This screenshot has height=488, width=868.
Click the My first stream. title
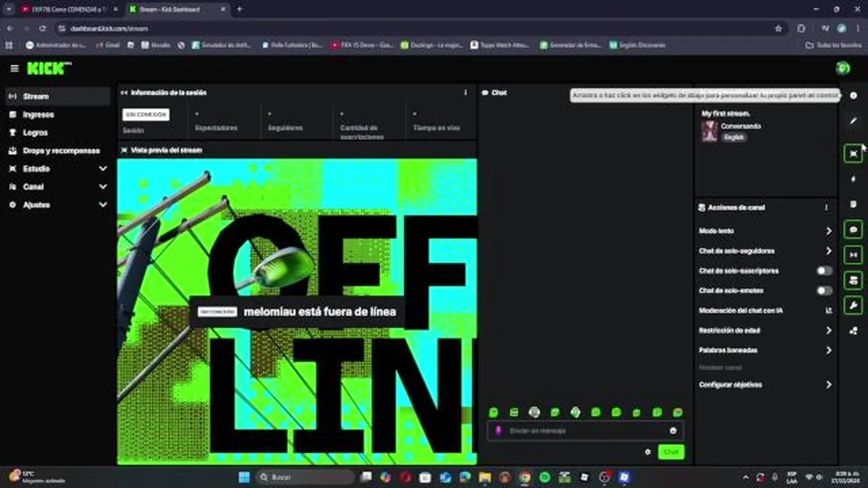point(726,114)
